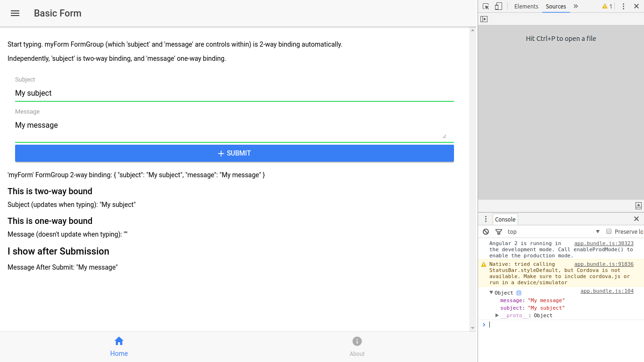This screenshot has height=362, width=644.
Task: Open the top execution context dropdown
Action: (553, 231)
